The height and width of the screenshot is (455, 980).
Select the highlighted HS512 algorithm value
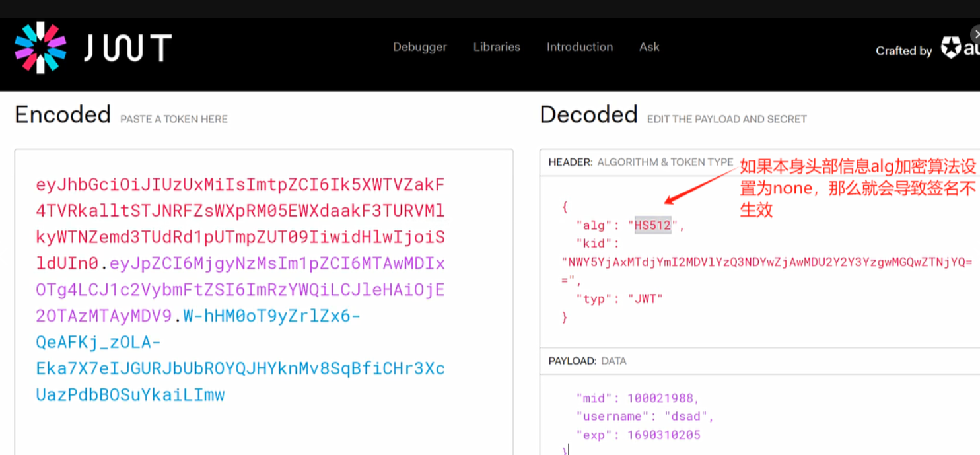click(652, 225)
